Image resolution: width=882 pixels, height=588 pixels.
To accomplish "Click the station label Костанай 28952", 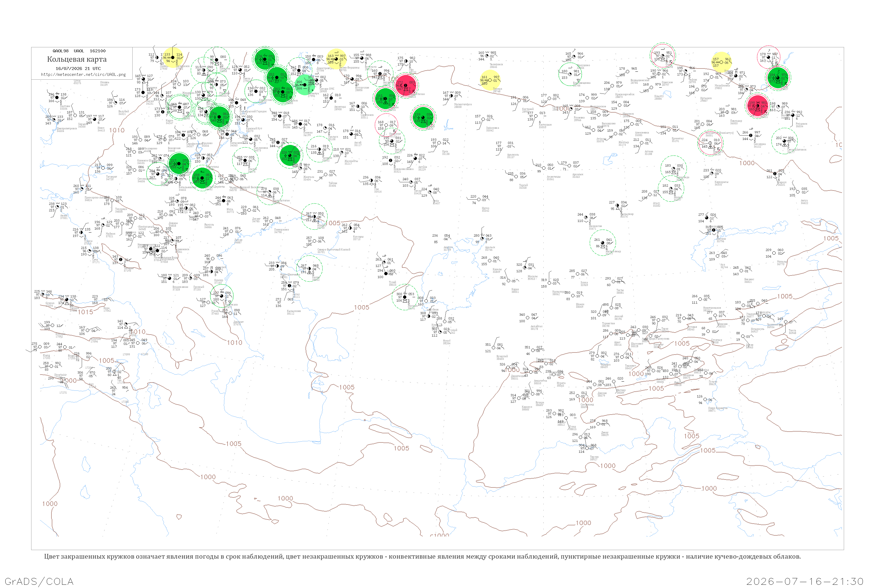I will pos(528,110).
